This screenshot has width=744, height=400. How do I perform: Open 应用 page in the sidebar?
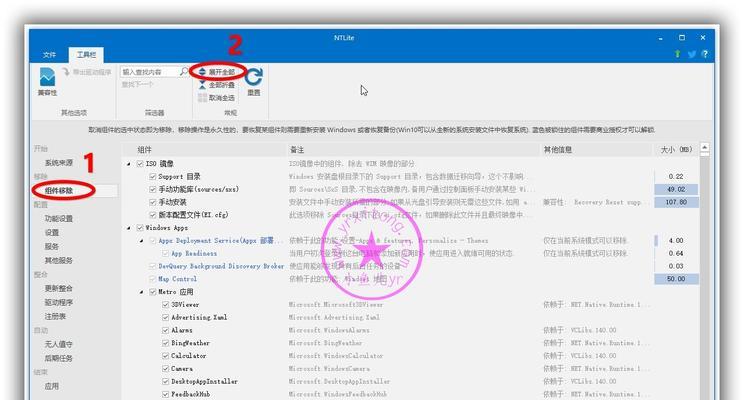[x=52, y=386]
